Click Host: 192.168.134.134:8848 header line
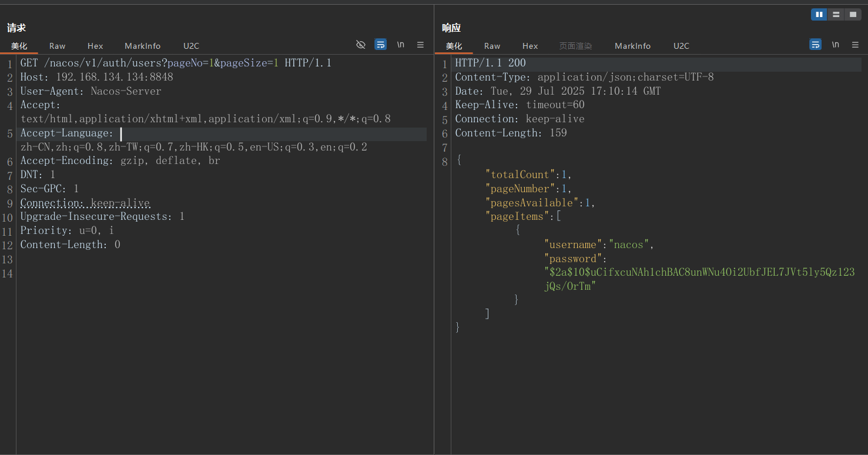 [96, 77]
